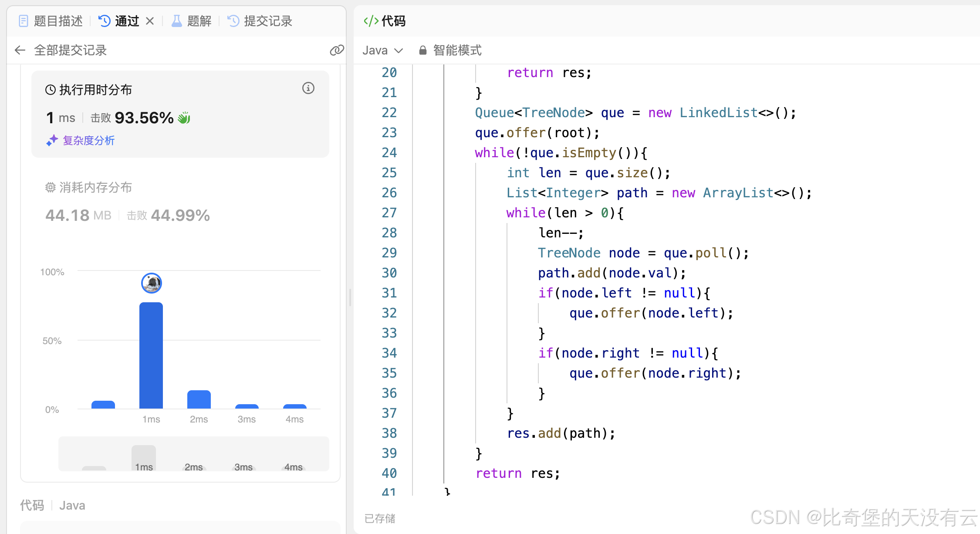
Task: Click the back arrow to all submissions
Action: coord(20,51)
